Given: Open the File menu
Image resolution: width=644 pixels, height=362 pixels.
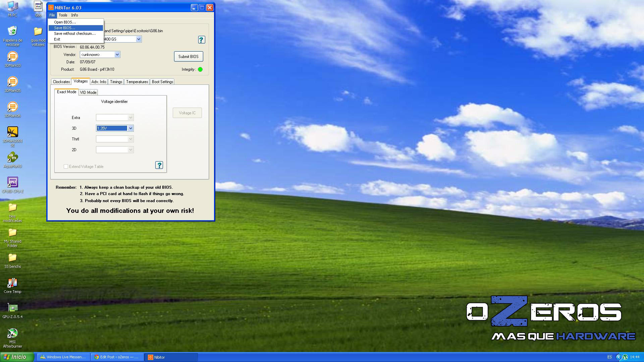Looking at the screenshot, I should pyautogui.click(x=52, y=15).
